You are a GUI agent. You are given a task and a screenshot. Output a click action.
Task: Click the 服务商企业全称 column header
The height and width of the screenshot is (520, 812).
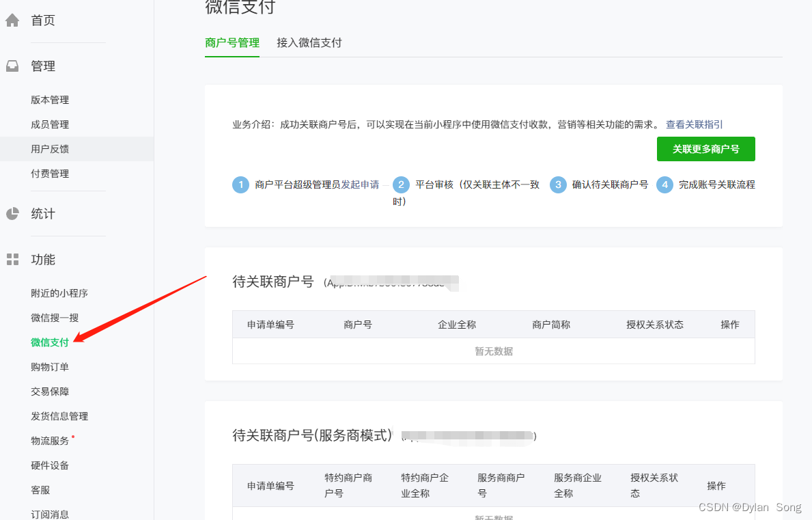(x=577, y=485)
